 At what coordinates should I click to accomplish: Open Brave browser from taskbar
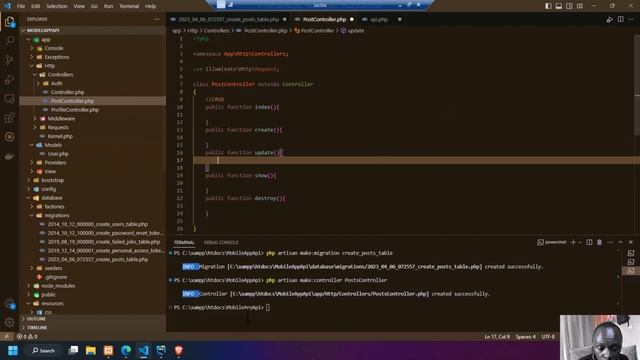(178, 350)
